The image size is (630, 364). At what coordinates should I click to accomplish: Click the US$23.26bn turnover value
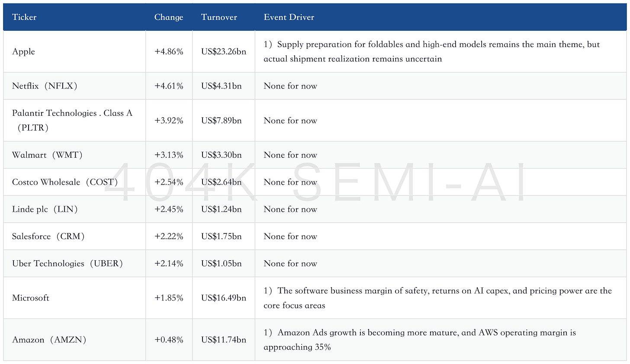tap(224, 51)
